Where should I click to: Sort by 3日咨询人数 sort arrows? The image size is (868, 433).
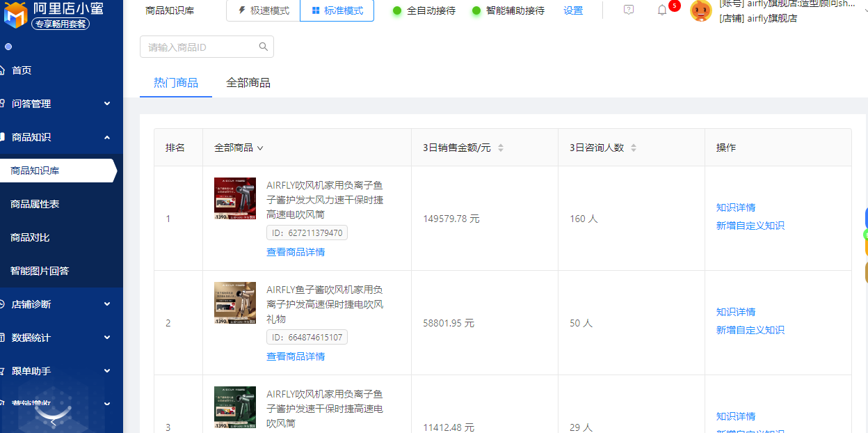point(633,148)
